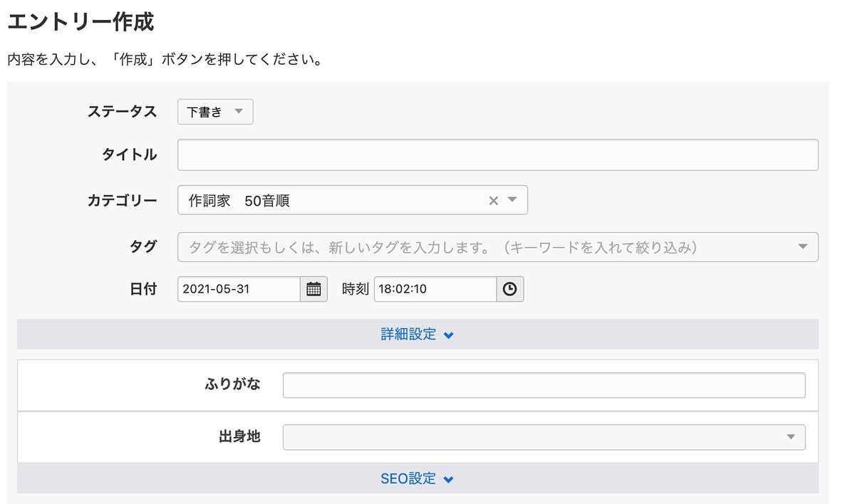
Task: Click the arrow at the タグ field's right end
Action: coord(803,247)
